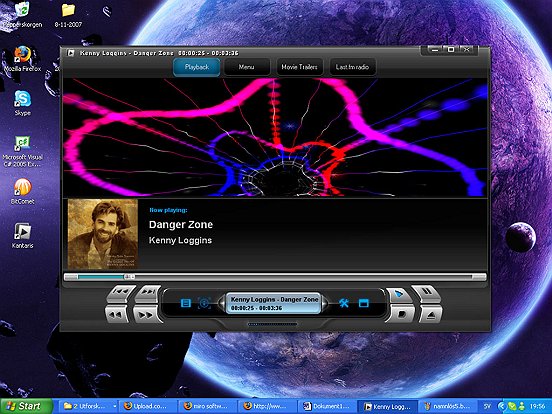Open the Last.fm radio tab
Screen dimensions: 552x414
tap(352, 67)
